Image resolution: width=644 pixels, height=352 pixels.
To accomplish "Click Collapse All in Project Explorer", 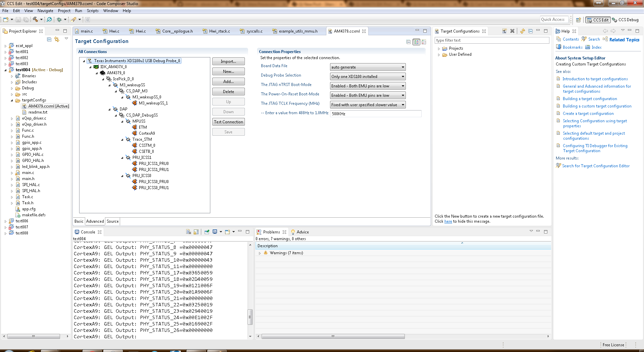I will point(49,39).
